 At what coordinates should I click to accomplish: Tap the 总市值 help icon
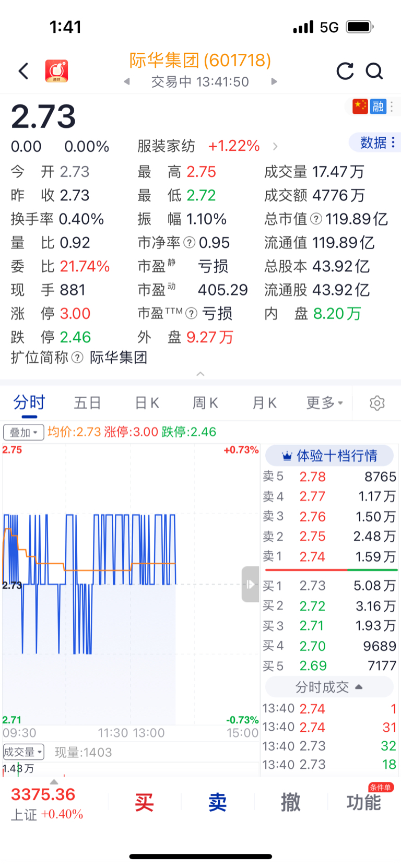click(x=316, y=219)
